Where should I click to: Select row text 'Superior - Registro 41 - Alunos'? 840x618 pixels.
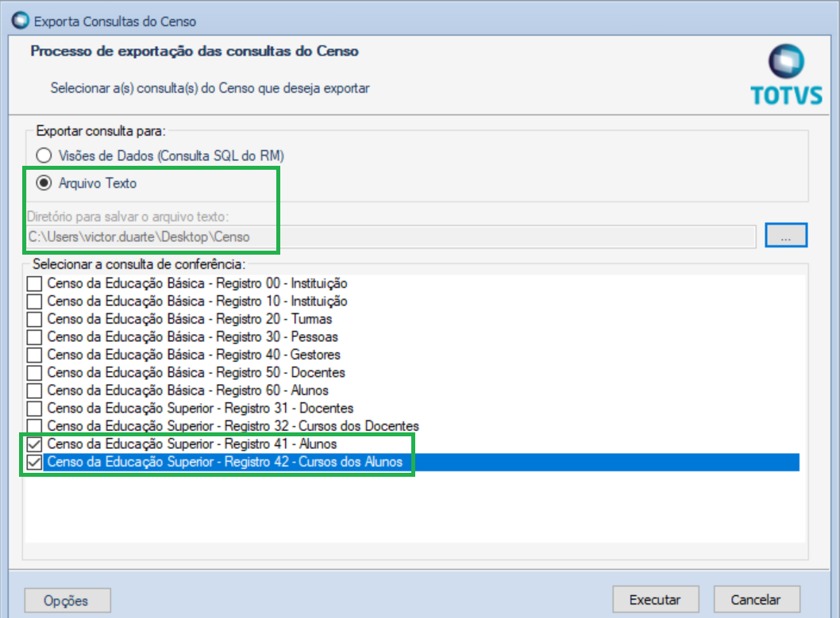[252, 444]
